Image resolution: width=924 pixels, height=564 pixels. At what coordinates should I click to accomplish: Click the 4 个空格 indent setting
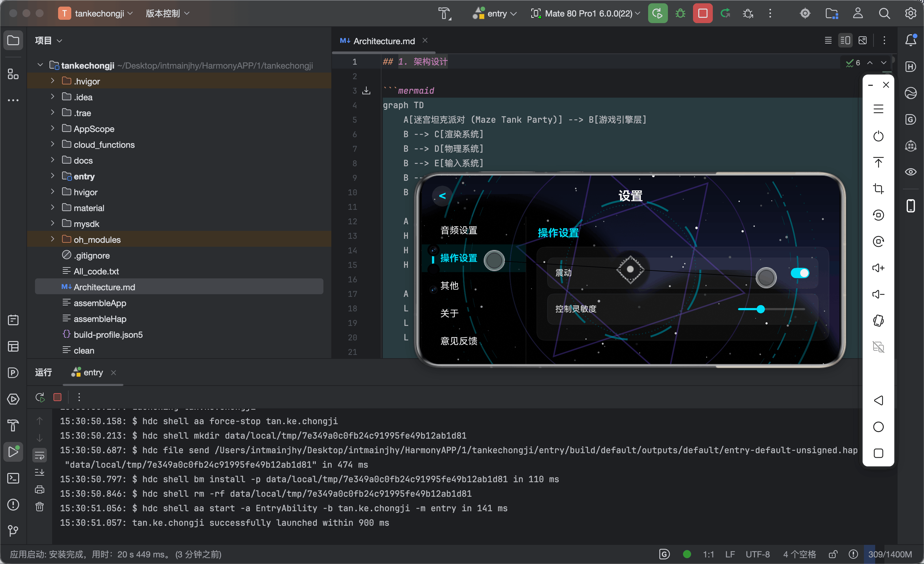[x=799, y=554]
